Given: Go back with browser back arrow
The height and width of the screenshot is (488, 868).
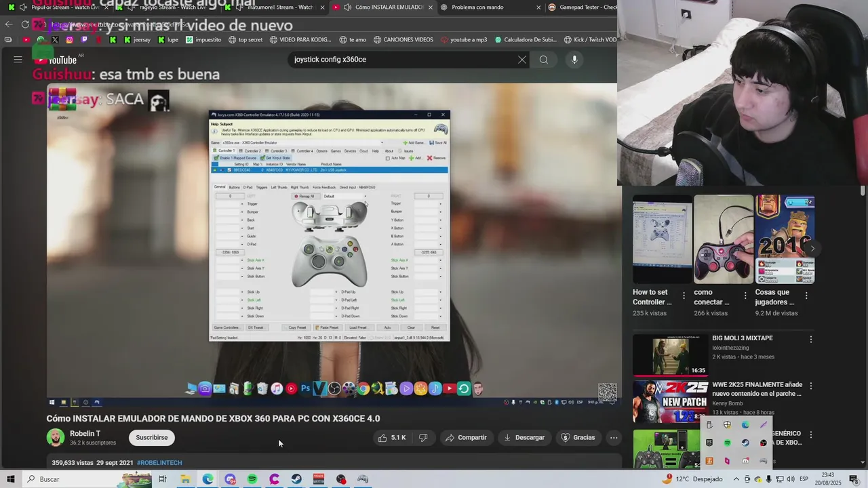Looking at the screenshot, I should (x=9, y=24).
